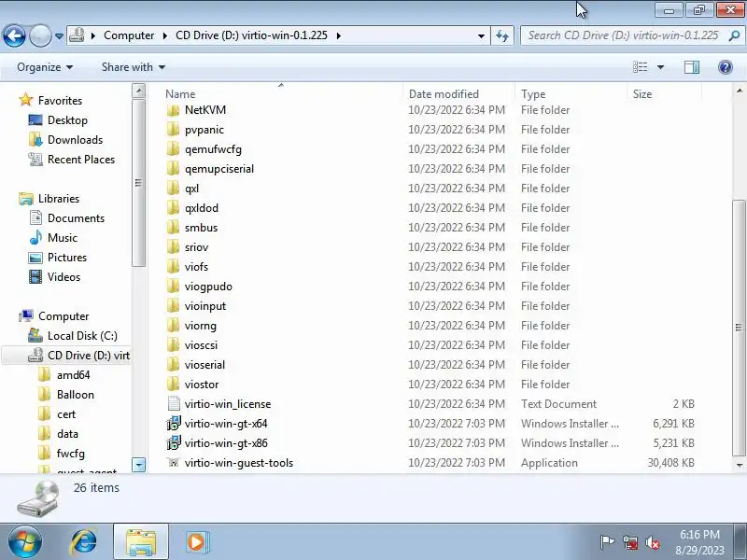Open the Organize menu
The image size is (747, 560).
45,67
